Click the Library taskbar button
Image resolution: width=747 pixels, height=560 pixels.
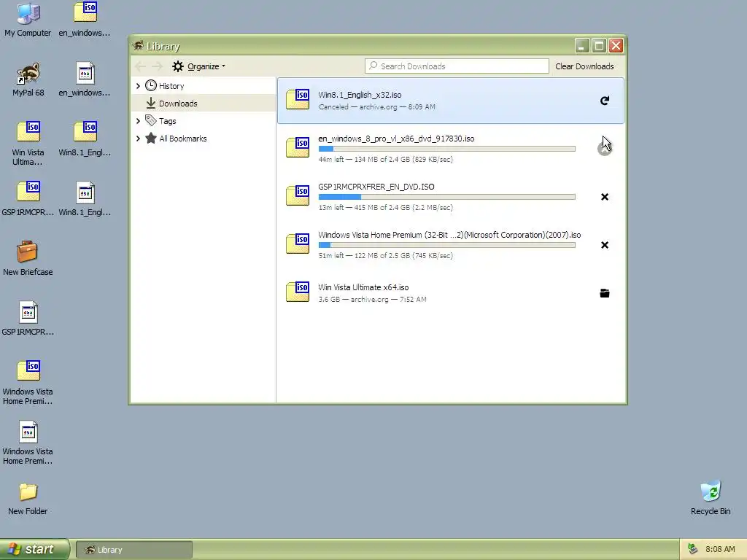(x=134, y=550)
